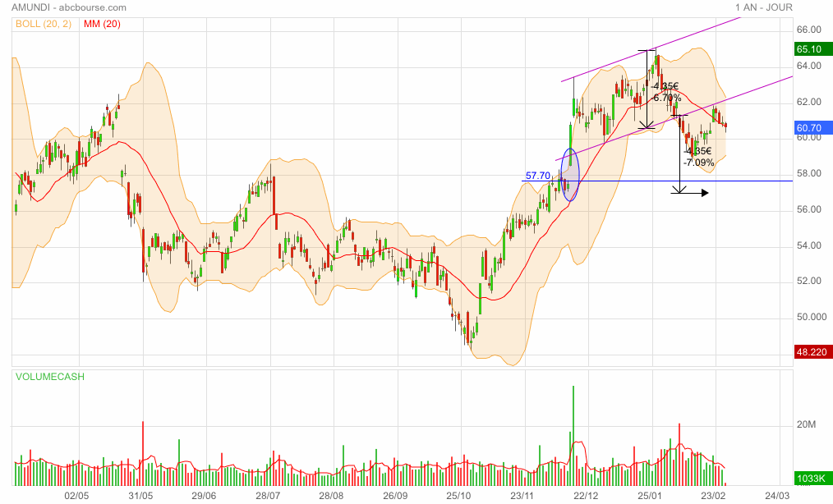This screenshot has height=504, width=833.
Task: Click the 66.00 price axis label
Action: coord(808,30)
